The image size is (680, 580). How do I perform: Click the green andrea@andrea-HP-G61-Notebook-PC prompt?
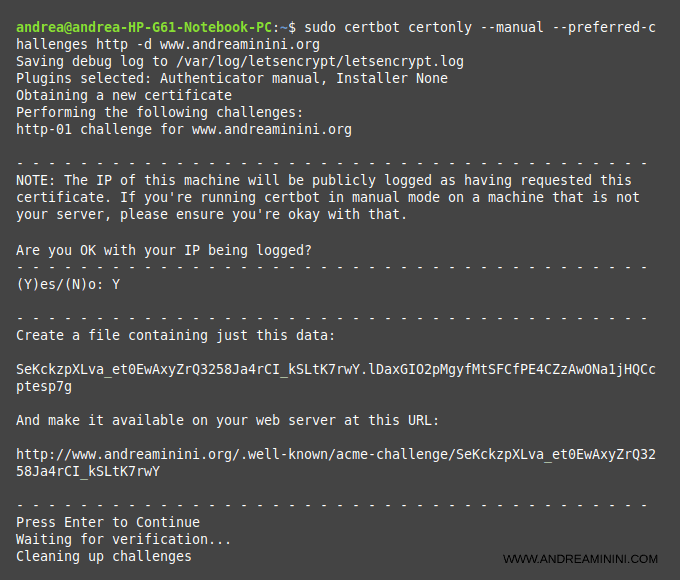[x=144, y=27]
